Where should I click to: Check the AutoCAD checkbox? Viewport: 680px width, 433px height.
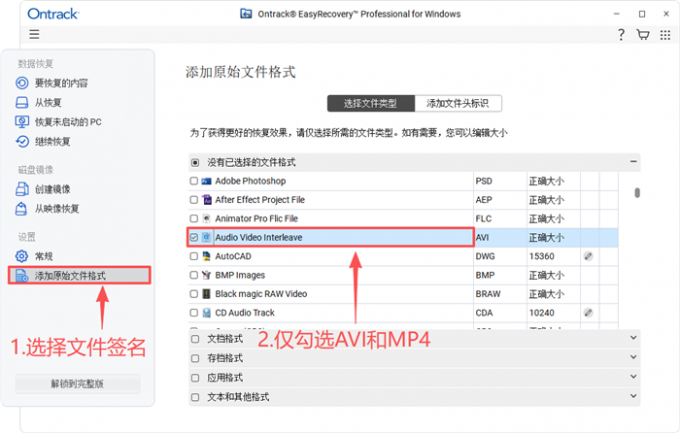pos(194,256)
